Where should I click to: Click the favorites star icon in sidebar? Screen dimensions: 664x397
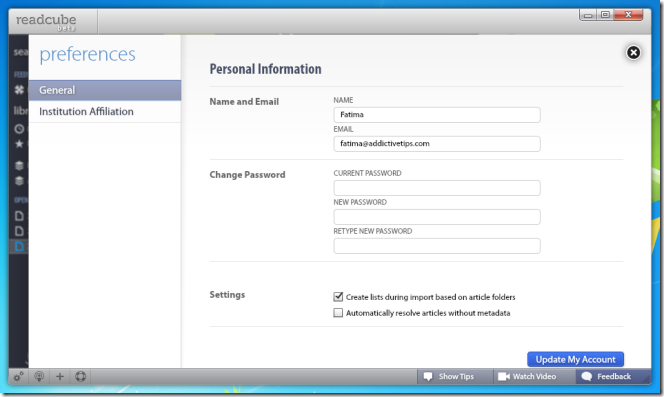(x=19, y=144)
